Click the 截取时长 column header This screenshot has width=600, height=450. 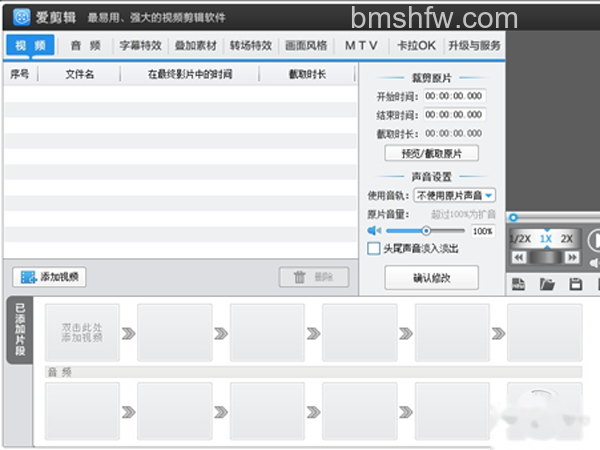click(307, 74)
